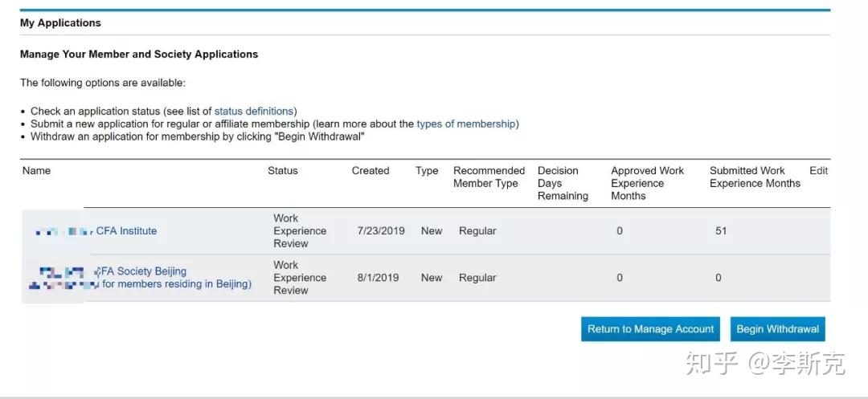Click the Name column header
This screenshot has width=868, height=399.
pyautogui.click(x=36, y=171)
